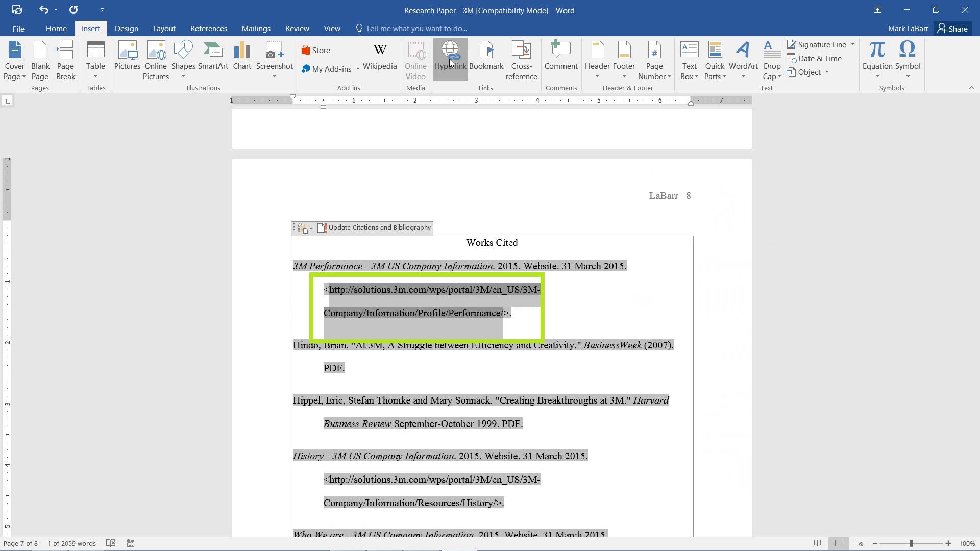Open the View tab
Screen dimensions: 980x551
(x=332, y=29)
